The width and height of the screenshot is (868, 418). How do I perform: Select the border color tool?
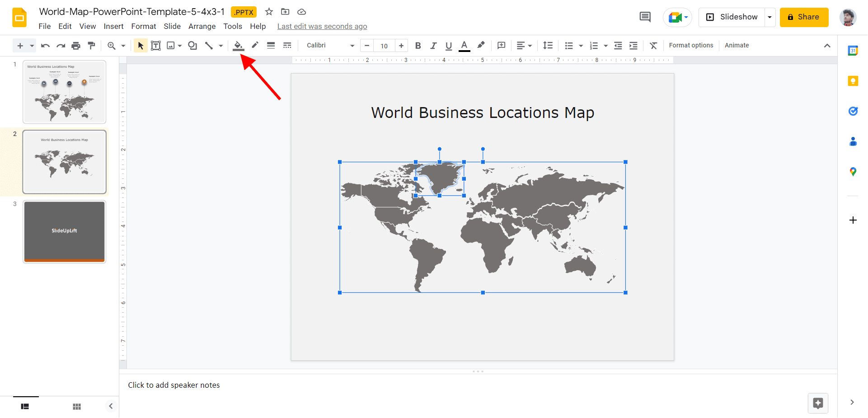pyautogui.click(x=254, y=45)
